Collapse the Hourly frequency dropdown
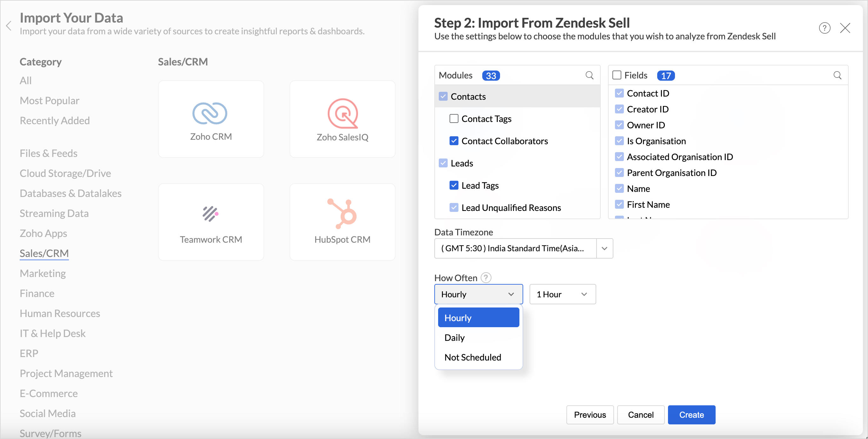The image size is (868, 439). tap(478, 294)
